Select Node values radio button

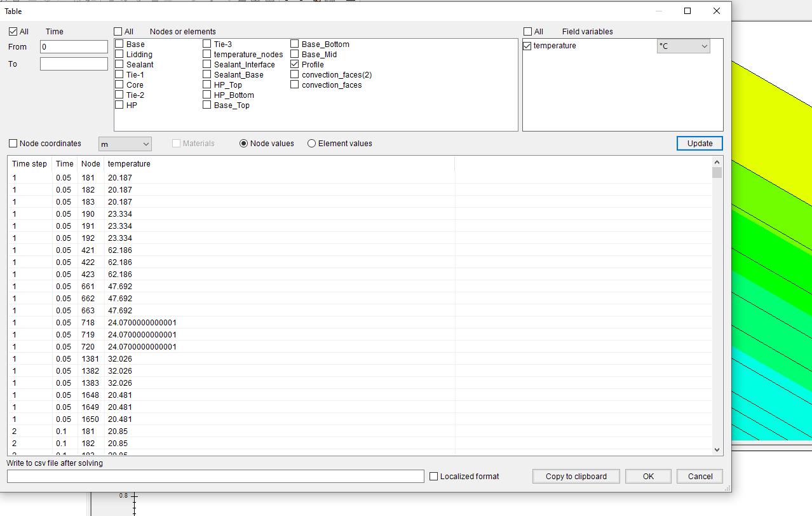243,144
